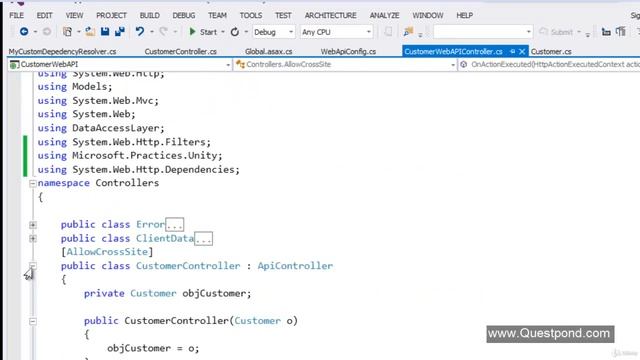This screenshot has height=360, width=640.
Task: Click the Redo icon
Action: click(164, 31)
